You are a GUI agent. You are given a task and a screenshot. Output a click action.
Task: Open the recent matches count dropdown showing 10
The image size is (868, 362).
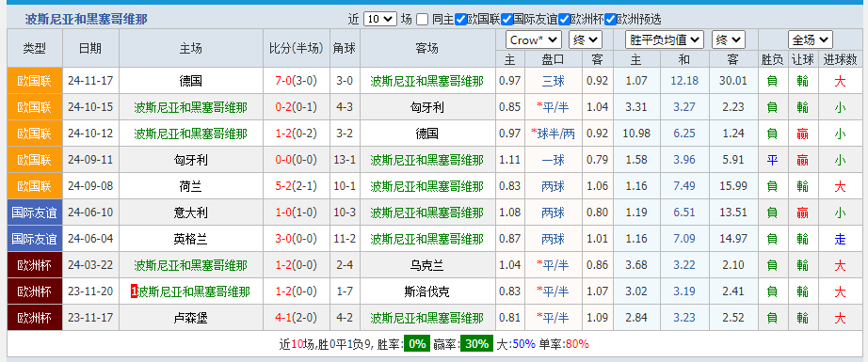click(379, 20)
